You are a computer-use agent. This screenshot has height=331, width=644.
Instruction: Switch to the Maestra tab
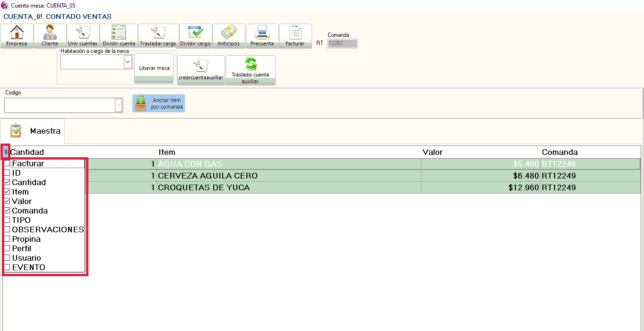pyautogui.click(x=35, y=131)
